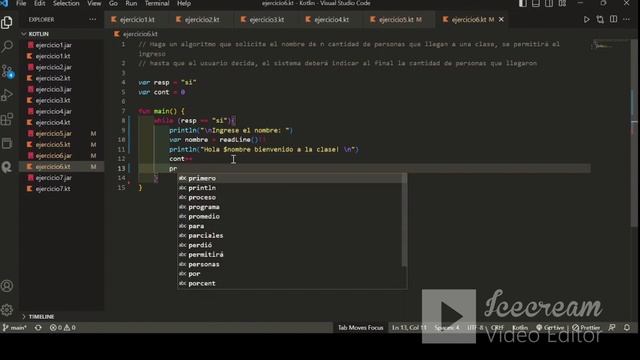Open editor More Actions ellipsis

[x=627, y=20]
